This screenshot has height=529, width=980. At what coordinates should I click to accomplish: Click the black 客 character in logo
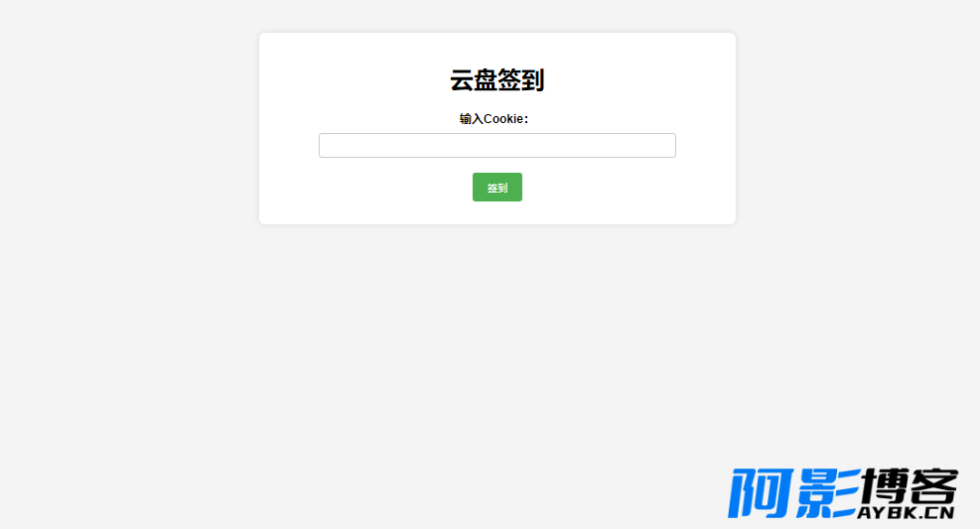pos(933,486)
